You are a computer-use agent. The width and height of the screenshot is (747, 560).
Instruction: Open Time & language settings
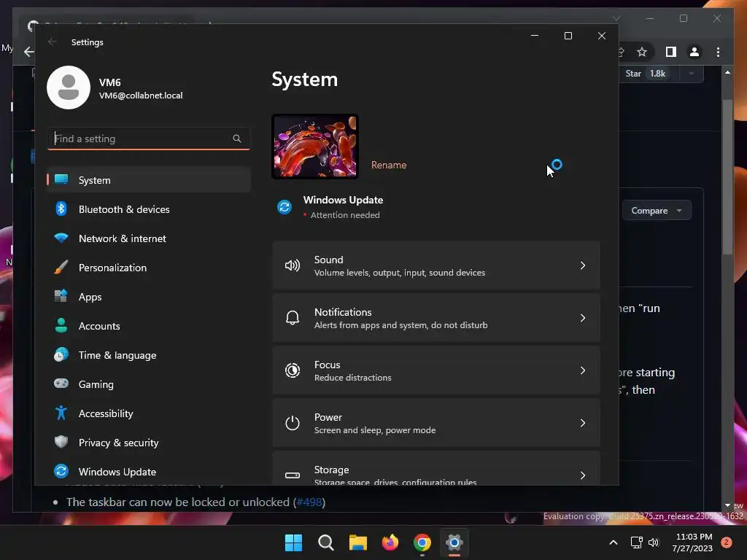coord(149,355)
